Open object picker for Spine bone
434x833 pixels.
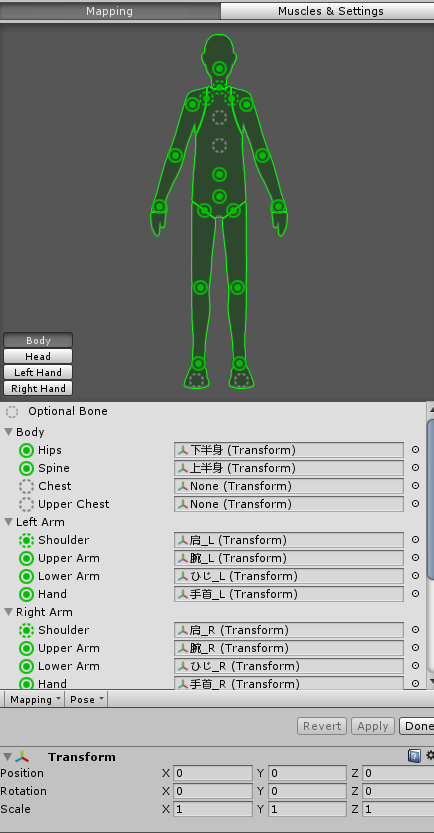(x=415, y=468)
